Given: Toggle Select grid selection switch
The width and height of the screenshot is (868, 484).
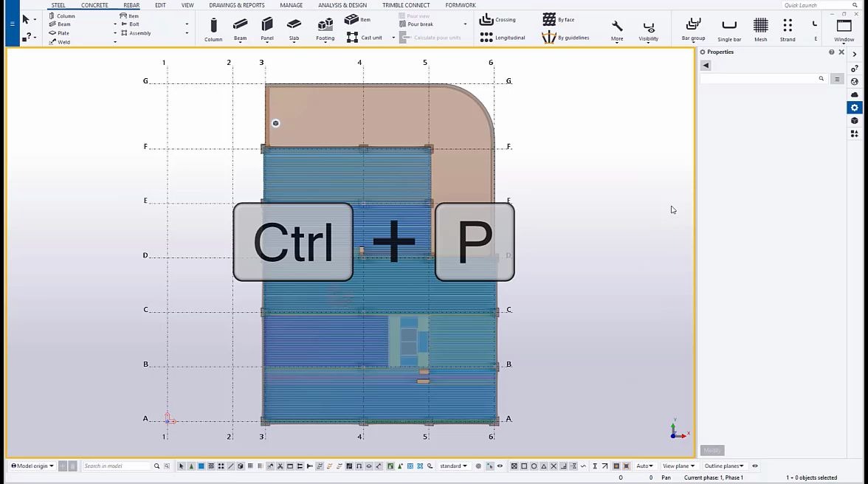Looking at the screenshot, I should tap(250, 466).
